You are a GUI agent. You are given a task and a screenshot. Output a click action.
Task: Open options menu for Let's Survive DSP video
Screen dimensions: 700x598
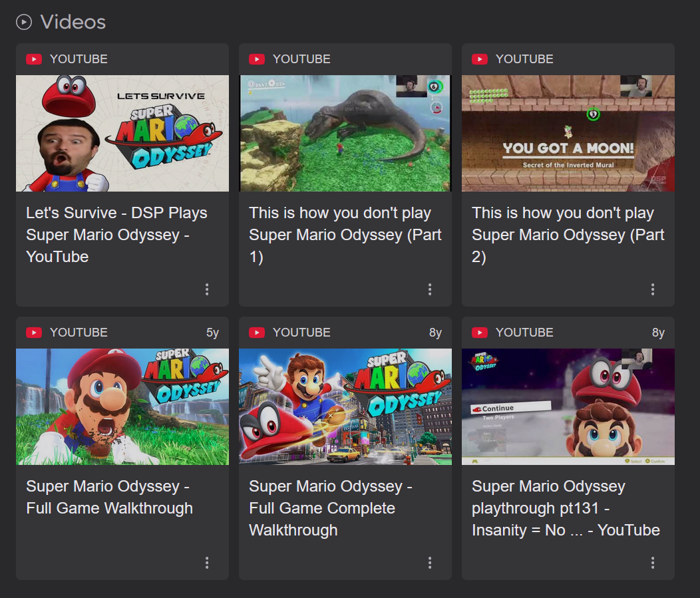[x=207, y=289]
